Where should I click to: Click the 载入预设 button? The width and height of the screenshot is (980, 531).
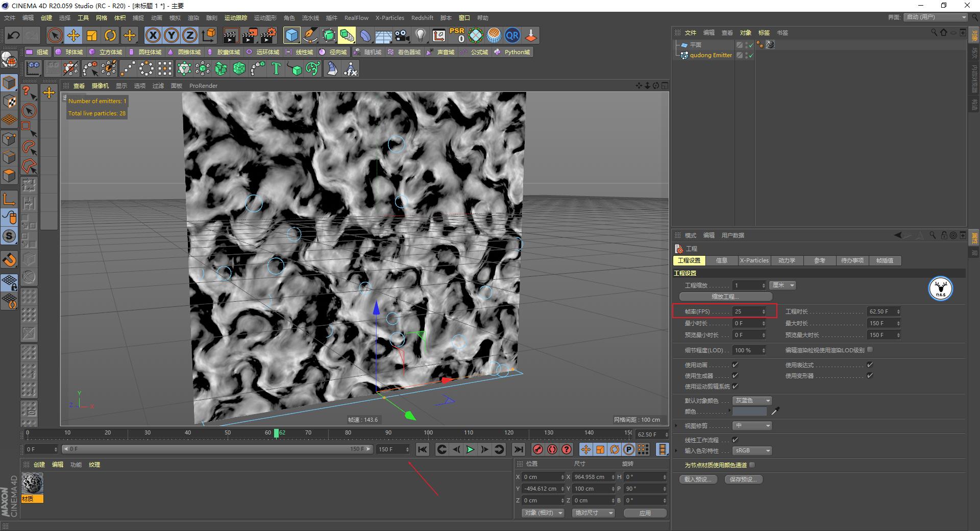tap(698, 479)
